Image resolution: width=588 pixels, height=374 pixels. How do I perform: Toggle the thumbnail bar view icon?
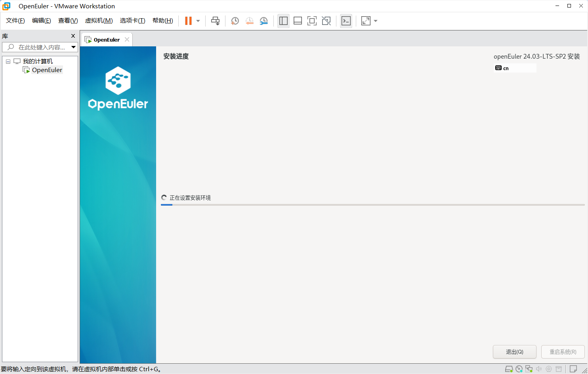pos(298,21)
